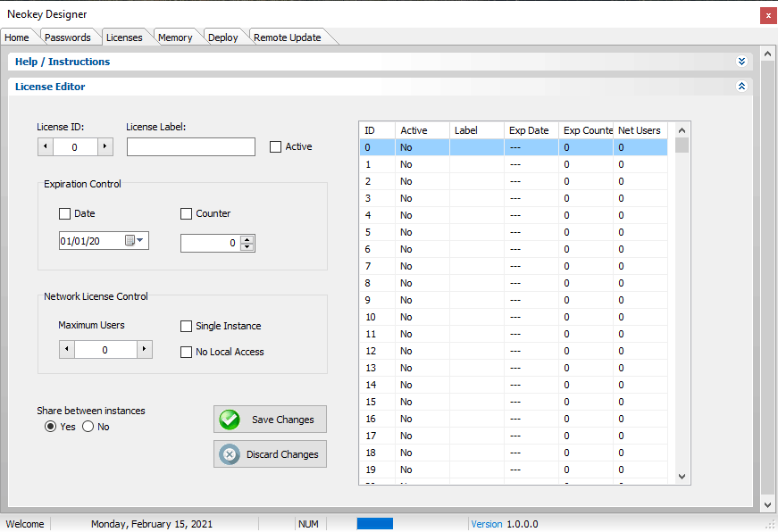Screen dimensions: 778x532
Task: Click the License Editor header title
Action: (50, 87)
